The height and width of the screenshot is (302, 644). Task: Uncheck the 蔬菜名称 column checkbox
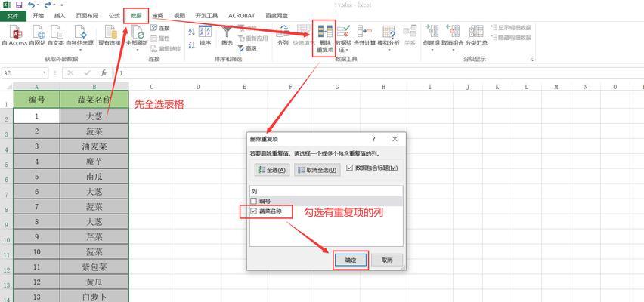[x=254, y=211]
